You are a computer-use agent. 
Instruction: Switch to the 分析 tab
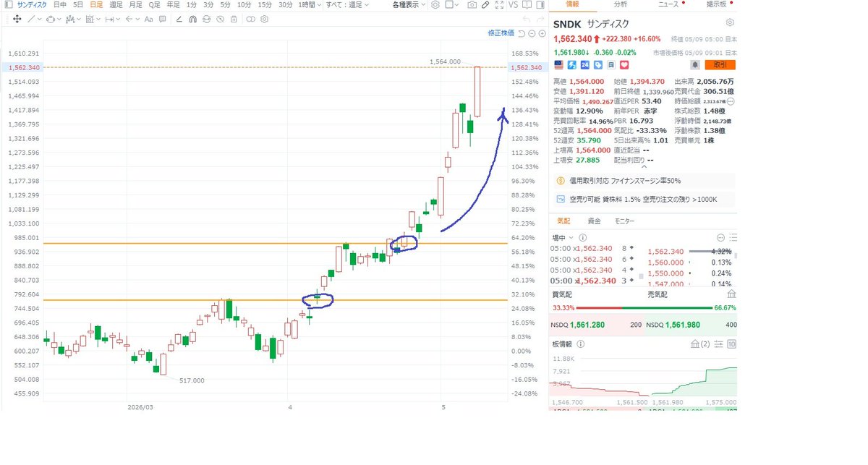point(620,4)
